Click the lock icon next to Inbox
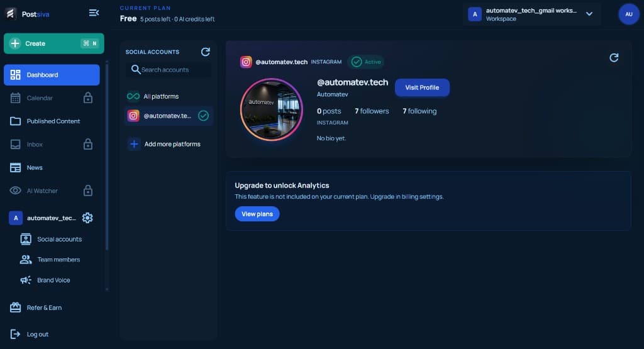 [88, 144]
